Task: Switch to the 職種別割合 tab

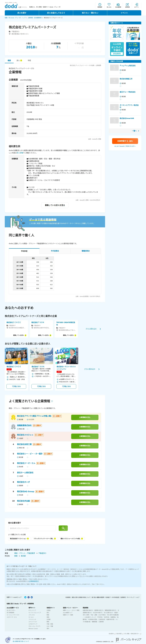Action: pyautogui.click(x=86, y=251)
